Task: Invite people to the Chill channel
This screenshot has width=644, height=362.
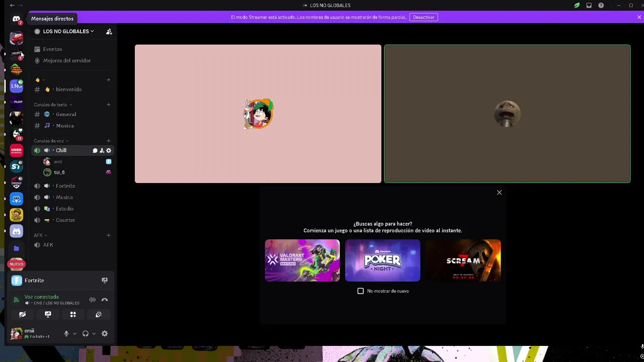Action: (102, 150)
